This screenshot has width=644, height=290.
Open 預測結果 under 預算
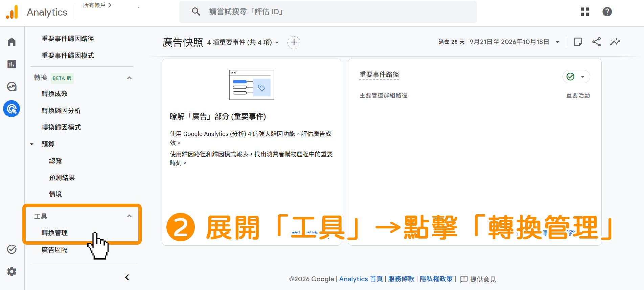pos(62,178)
